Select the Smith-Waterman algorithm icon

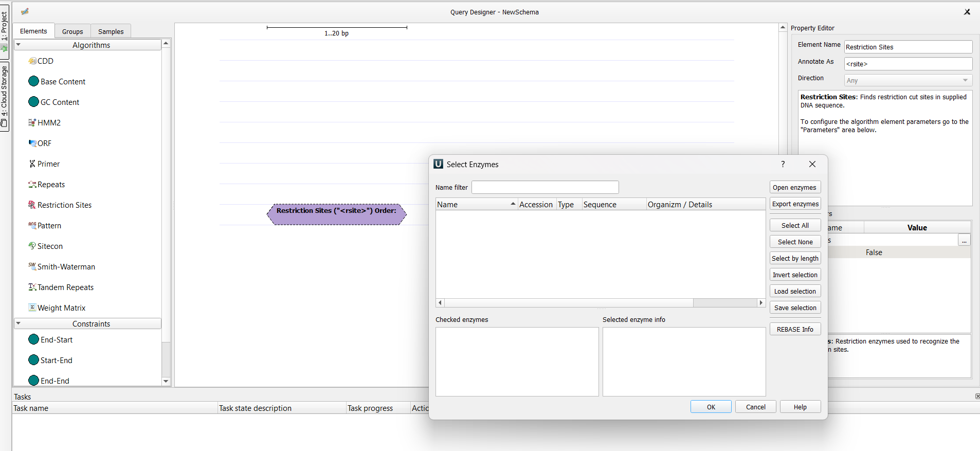coord(32,266)
